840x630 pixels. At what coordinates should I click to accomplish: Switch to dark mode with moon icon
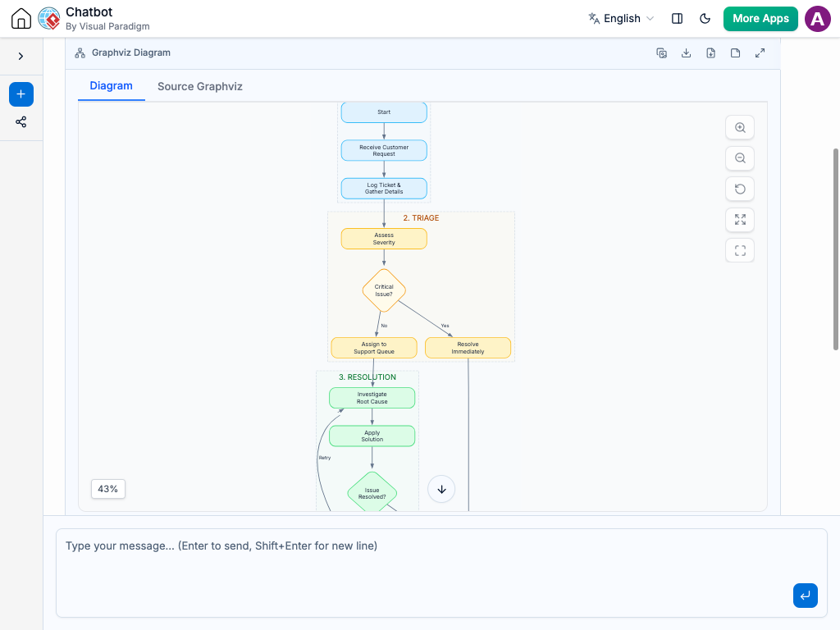(x=705, y=18)
